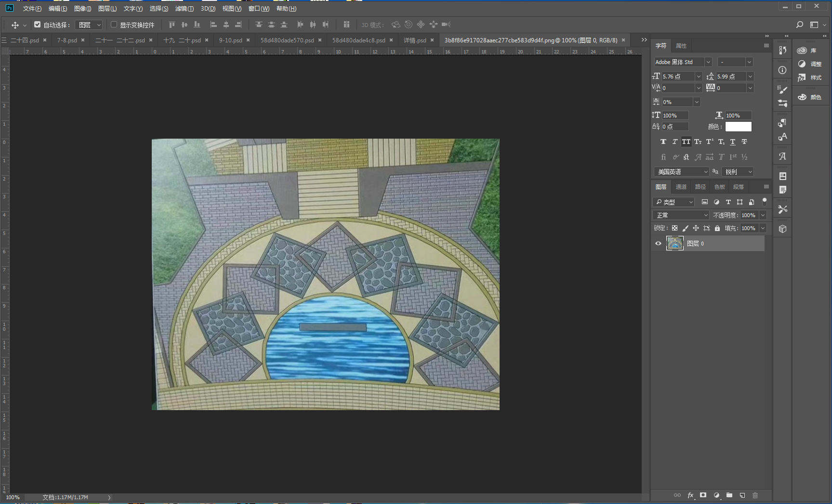Toggle lock transparent pixels icon

tap(674, 228)
